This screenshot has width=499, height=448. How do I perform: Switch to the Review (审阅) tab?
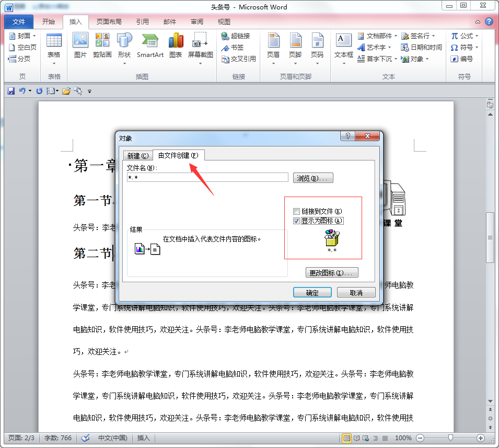point(196,21)
